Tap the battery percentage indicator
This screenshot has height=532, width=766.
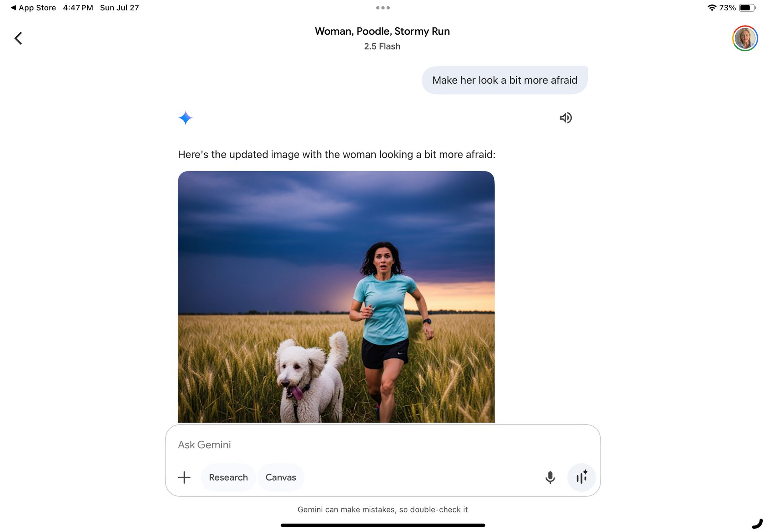click(x=727, y=8)
